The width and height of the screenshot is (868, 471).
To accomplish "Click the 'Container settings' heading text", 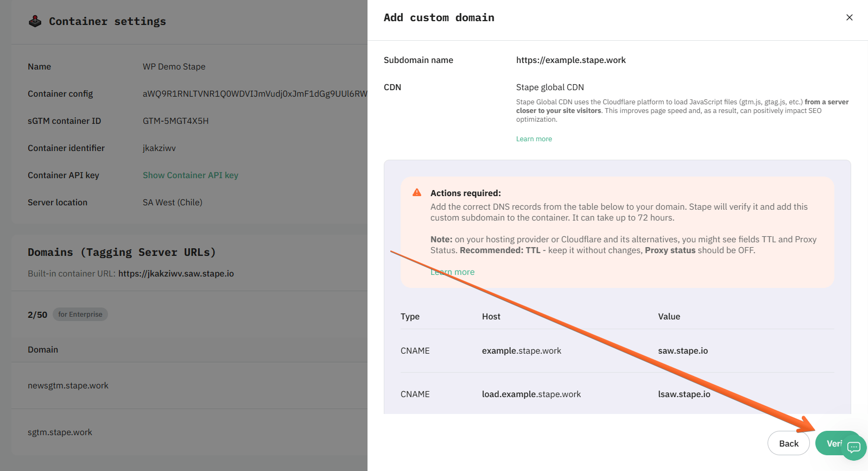I will (107, 21).
